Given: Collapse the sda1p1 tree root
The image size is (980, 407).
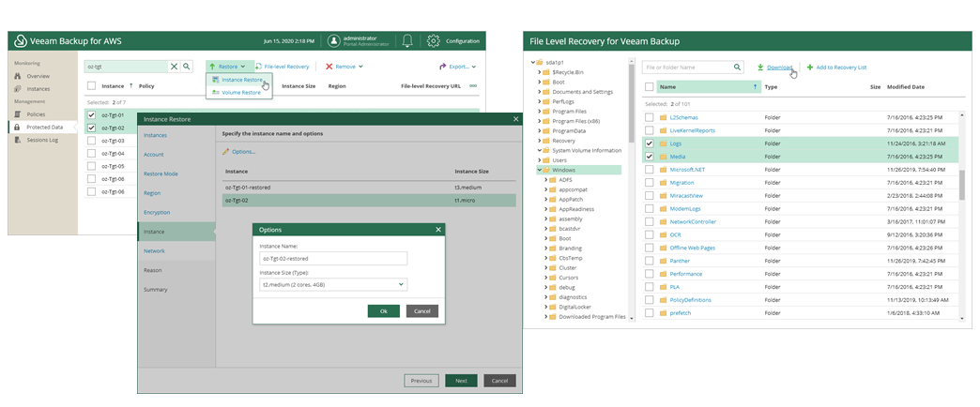Looking at the screenshot, I should point(532,63).
